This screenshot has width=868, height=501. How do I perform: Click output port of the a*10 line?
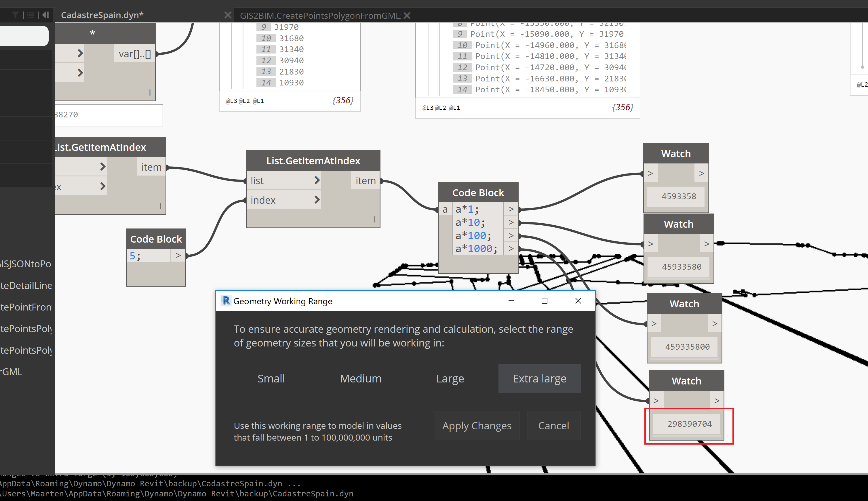(x=511, y=222)
